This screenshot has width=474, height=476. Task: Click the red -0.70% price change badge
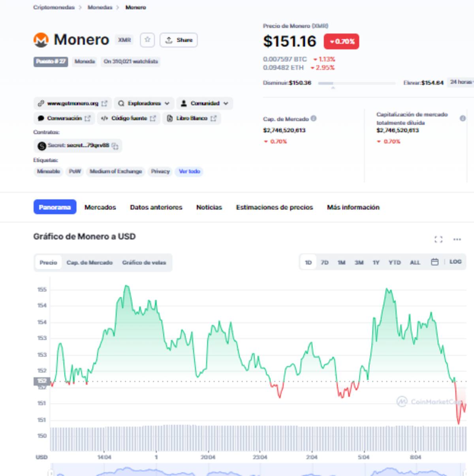[x=342, y=41]
